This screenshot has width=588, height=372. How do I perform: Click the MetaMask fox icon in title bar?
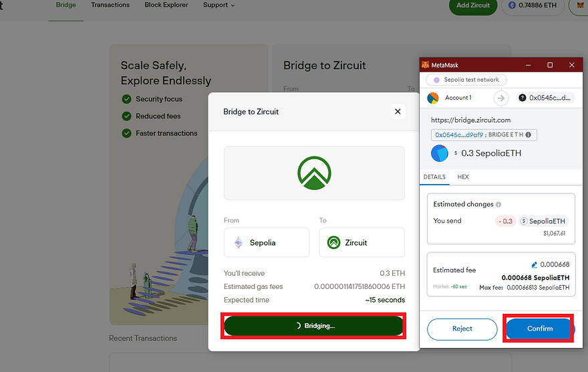[425, 65]
